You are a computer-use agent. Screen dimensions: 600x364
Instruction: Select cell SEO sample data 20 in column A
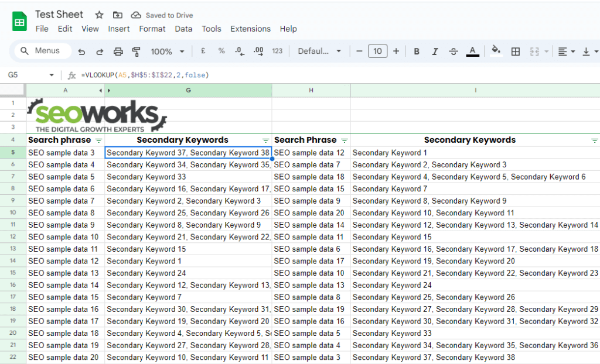(x=66, y=357)
